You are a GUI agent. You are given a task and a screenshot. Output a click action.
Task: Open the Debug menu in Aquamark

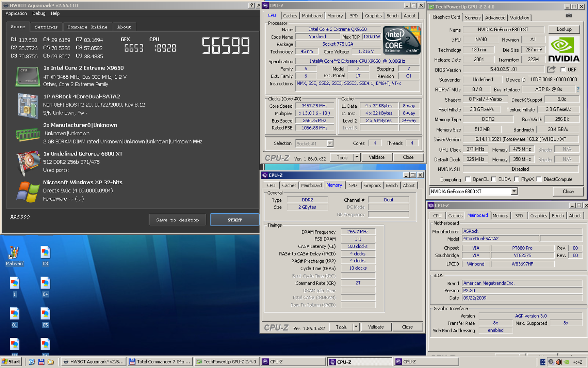(x=39, y=13)
